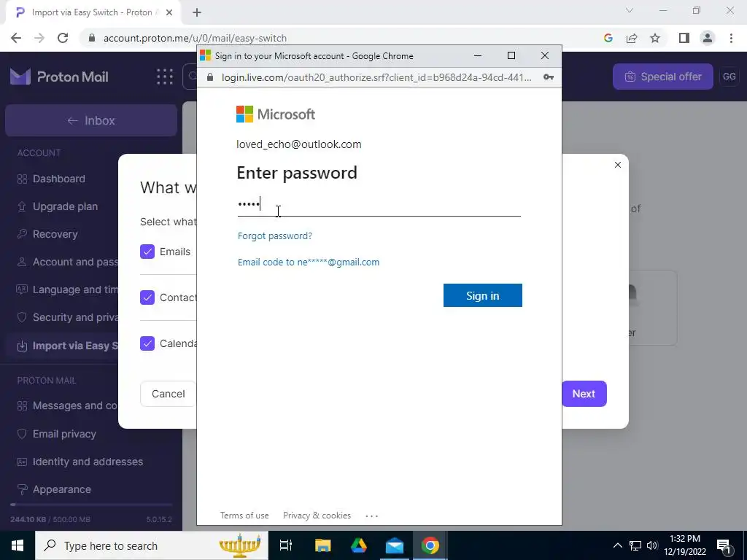Viewport: 747px width, 560px height.
Task: Open the Proton apps grid icon
Action: pos(165,77)
